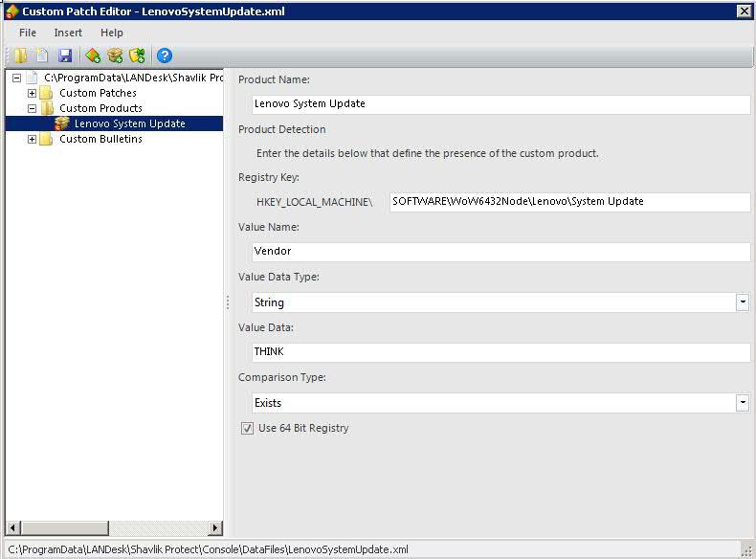The image size is (756, 559).
Task: Click the Product Name input field
Action: (x=500, y=104)
